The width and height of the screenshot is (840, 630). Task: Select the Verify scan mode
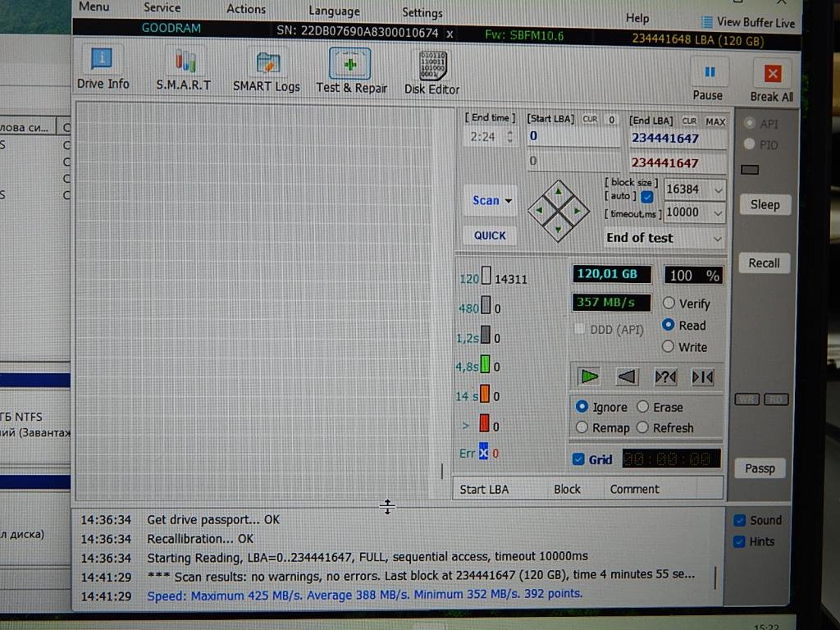coord(669,304)
